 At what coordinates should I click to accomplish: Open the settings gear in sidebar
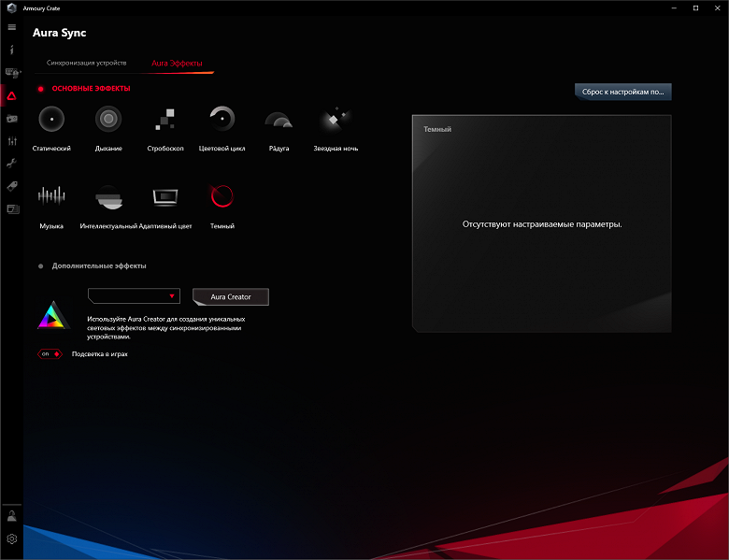[11, 538]
